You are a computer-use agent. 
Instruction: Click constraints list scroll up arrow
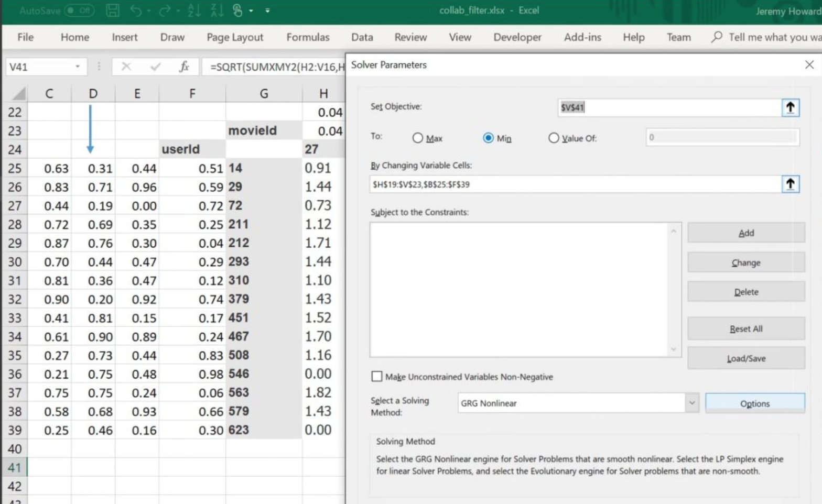click(674, 231)
